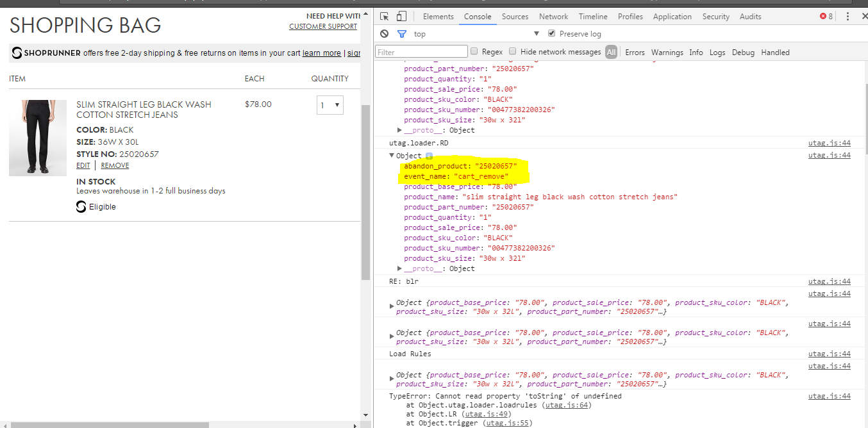
Task: Check Hide network messages
Action: [513, 51]
